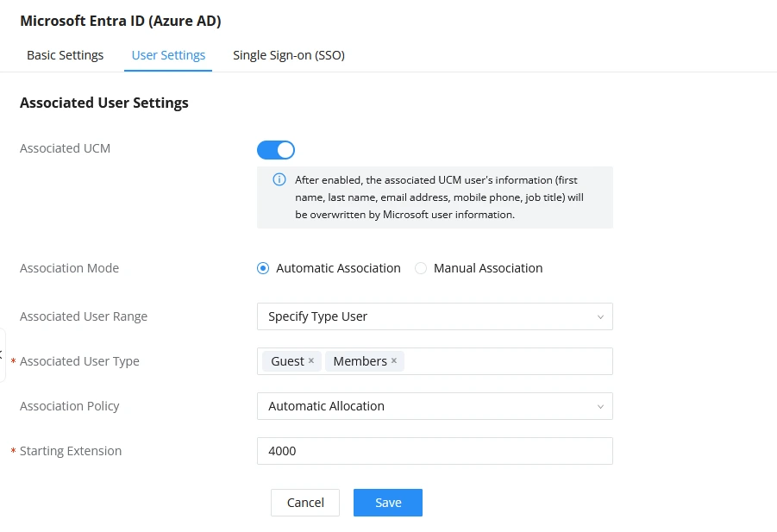Click the Associated UCM label

[65, 148]
